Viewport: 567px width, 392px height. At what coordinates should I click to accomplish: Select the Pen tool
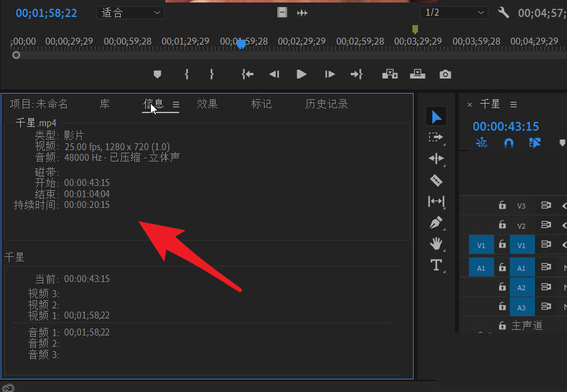tap(436, 223)
